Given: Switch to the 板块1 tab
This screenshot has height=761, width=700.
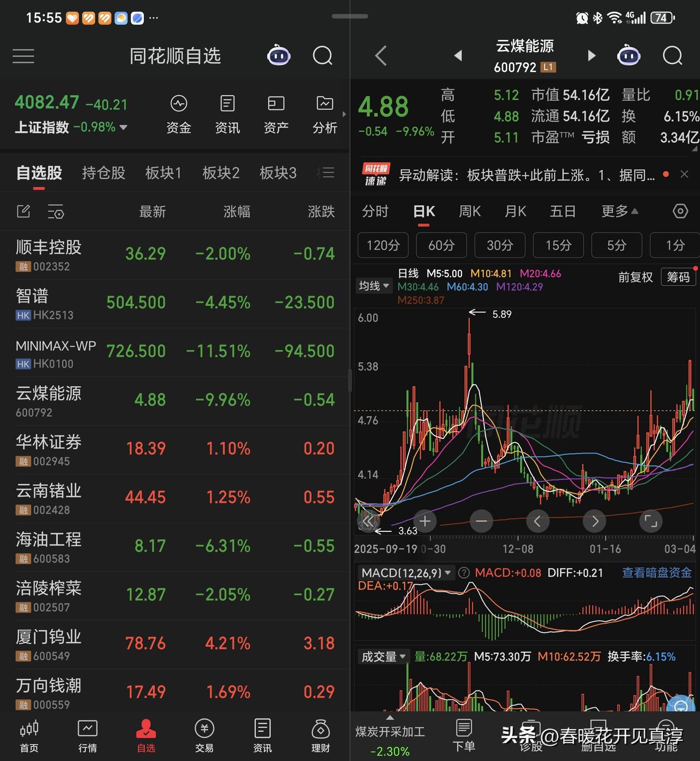Looking at the screenshot, I should point(163,173).
